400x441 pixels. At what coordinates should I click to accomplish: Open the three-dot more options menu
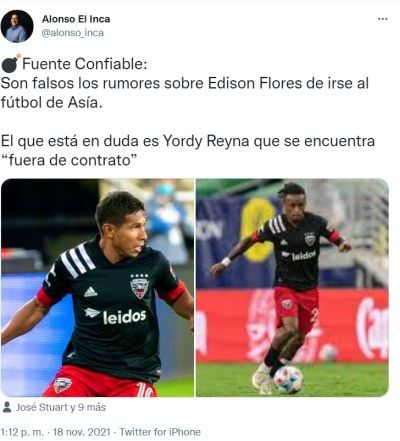click(382, 19)
